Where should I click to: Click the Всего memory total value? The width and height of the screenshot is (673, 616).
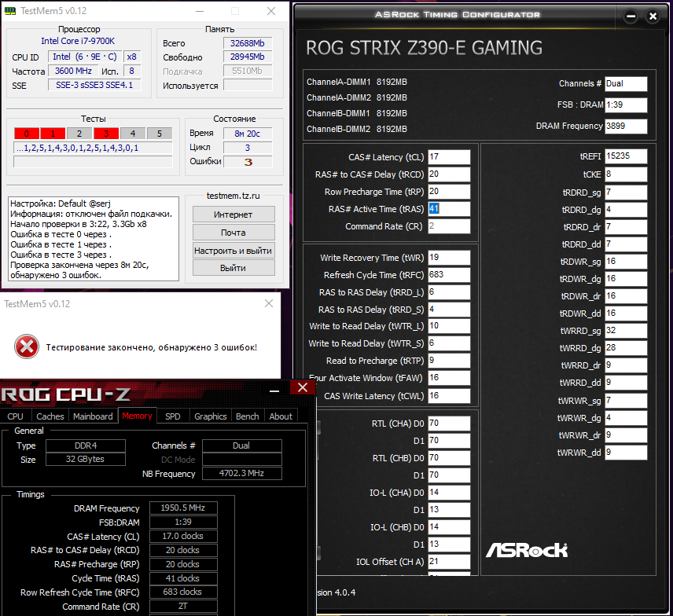(248, 43)
